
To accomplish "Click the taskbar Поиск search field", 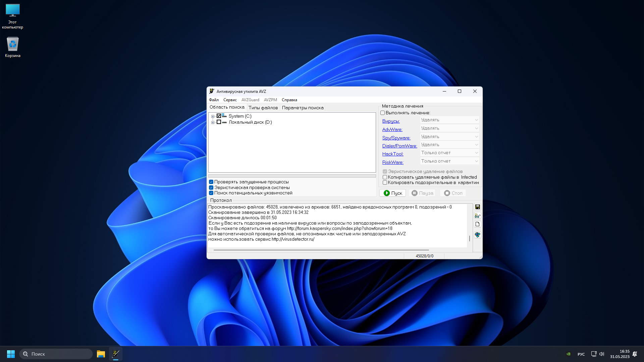I will [56, 354].
